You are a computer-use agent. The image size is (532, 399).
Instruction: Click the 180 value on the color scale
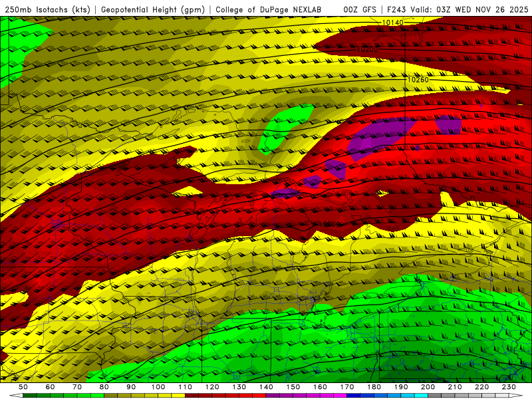374,387
